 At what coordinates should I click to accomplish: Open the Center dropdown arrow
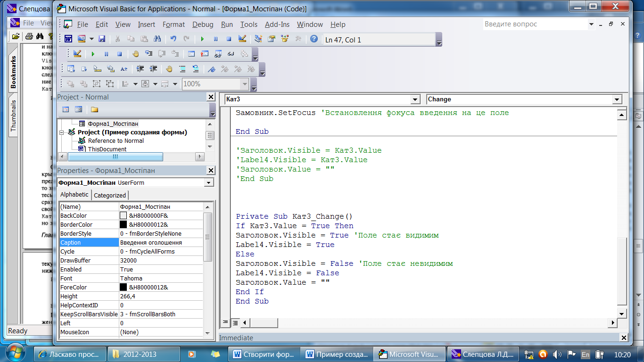click(x=155, y=84)
